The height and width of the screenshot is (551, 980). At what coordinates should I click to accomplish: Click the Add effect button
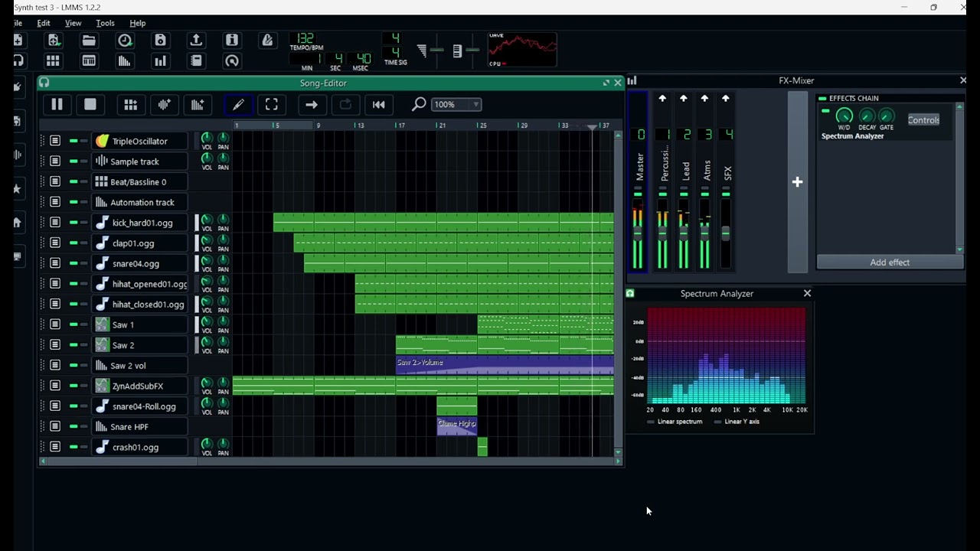click(x=890, y=262)
